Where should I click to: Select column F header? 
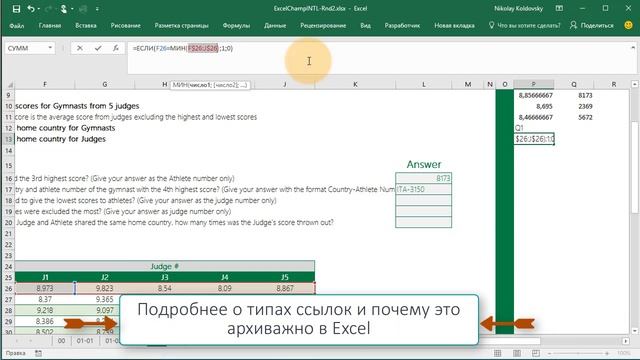[x=45, y=84]
